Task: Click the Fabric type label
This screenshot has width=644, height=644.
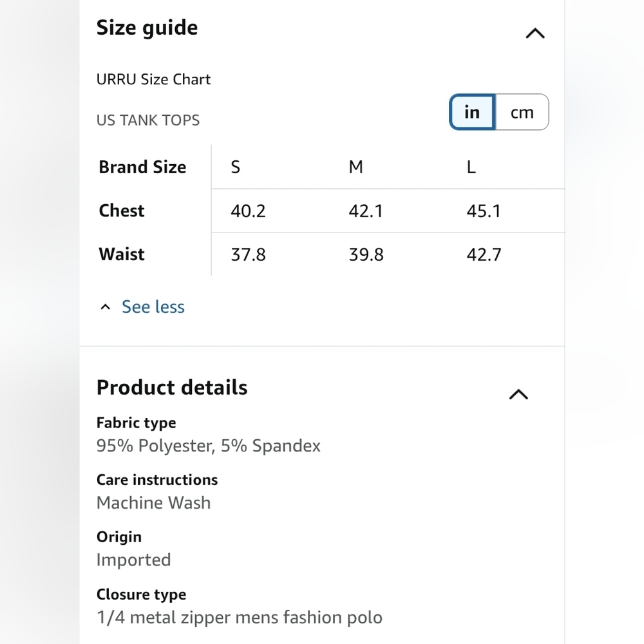Action: [x=137, y=423]
